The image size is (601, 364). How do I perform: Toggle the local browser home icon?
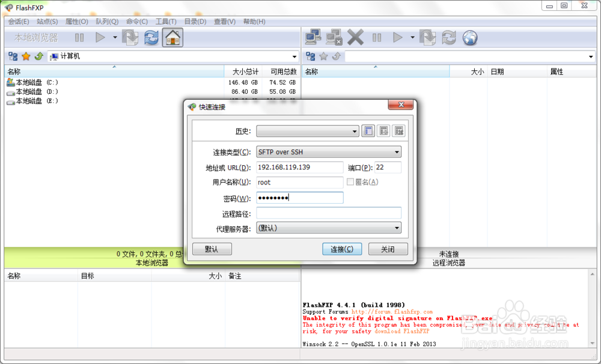pos(172,38)
